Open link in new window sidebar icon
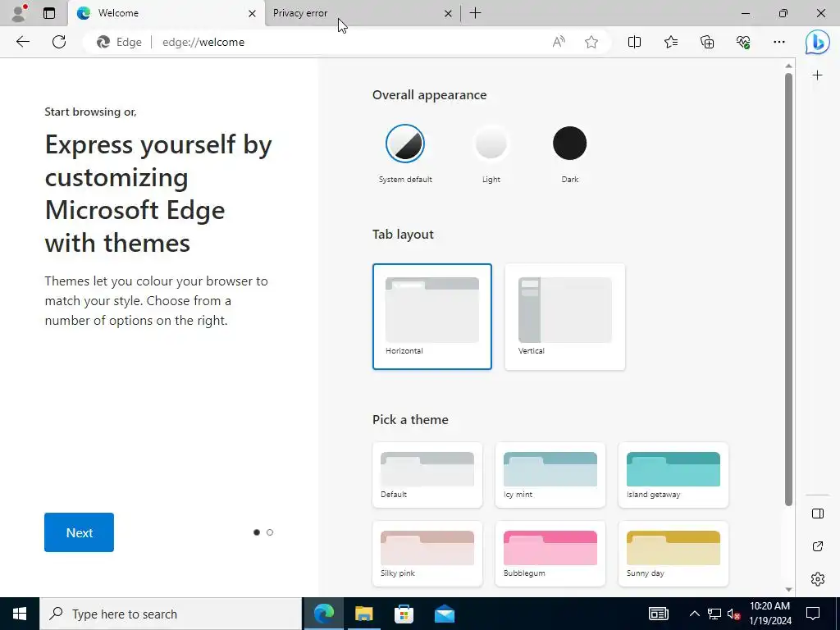 818,546
